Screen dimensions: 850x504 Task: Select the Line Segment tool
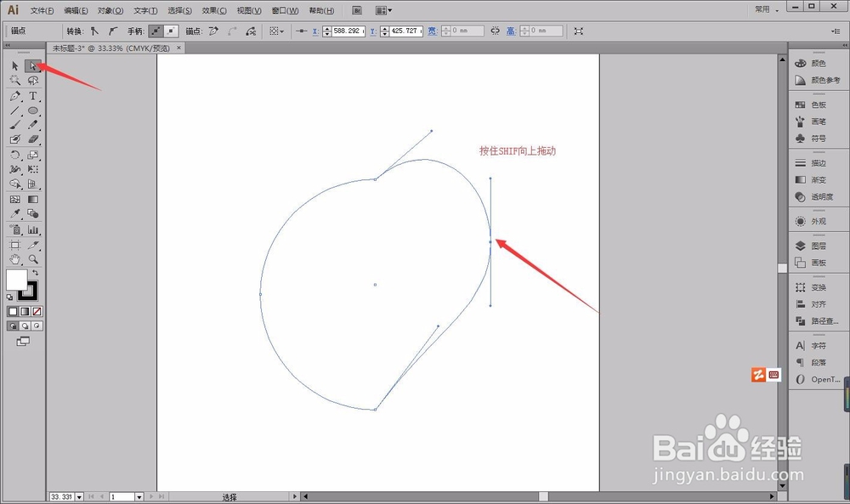tap(15, 110)
